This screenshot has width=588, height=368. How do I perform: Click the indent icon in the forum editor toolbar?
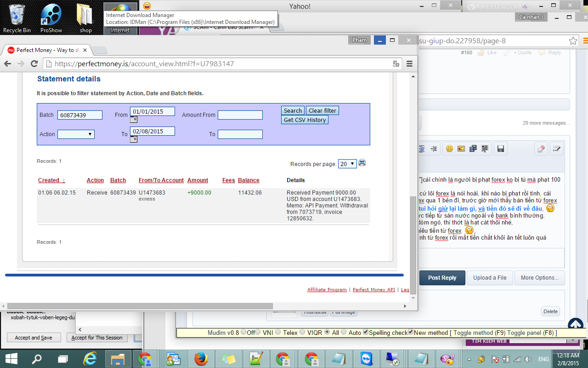(x=434, y=149)
